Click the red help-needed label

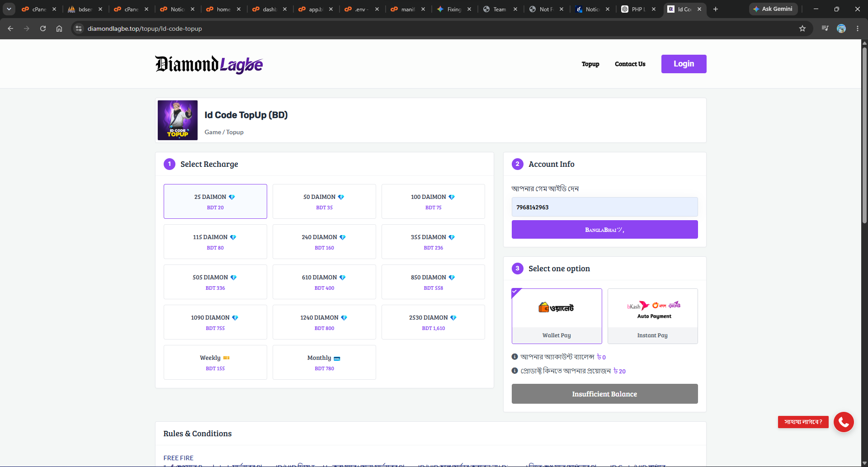click(803, 422)
